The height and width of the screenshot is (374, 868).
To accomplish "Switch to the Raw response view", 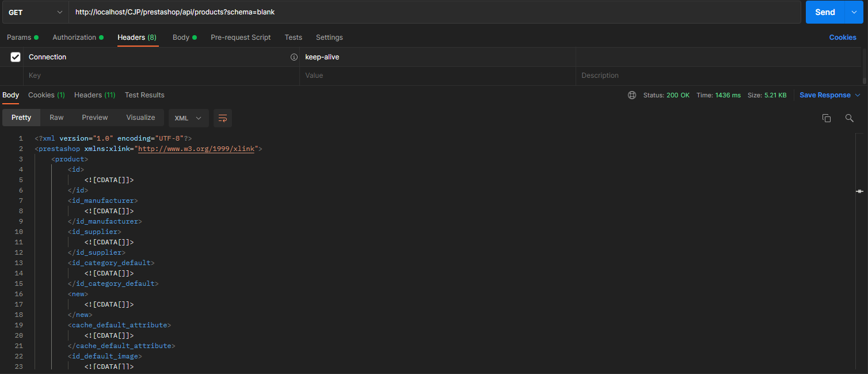I will click(56, 118).
